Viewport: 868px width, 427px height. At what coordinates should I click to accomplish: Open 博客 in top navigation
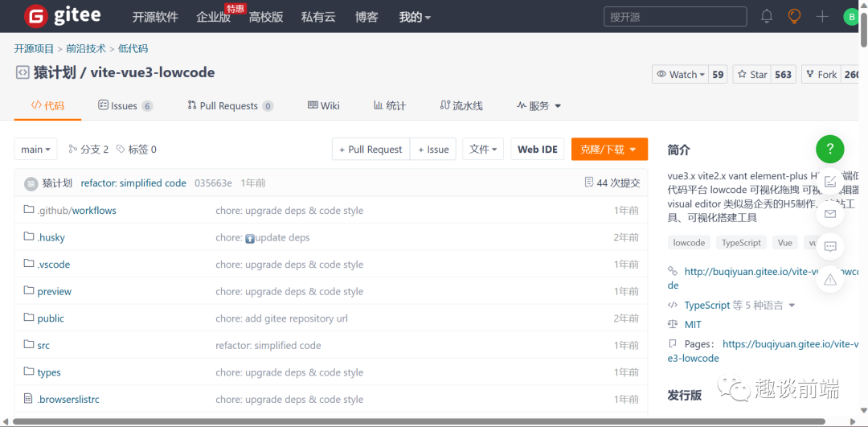[366, 17]
